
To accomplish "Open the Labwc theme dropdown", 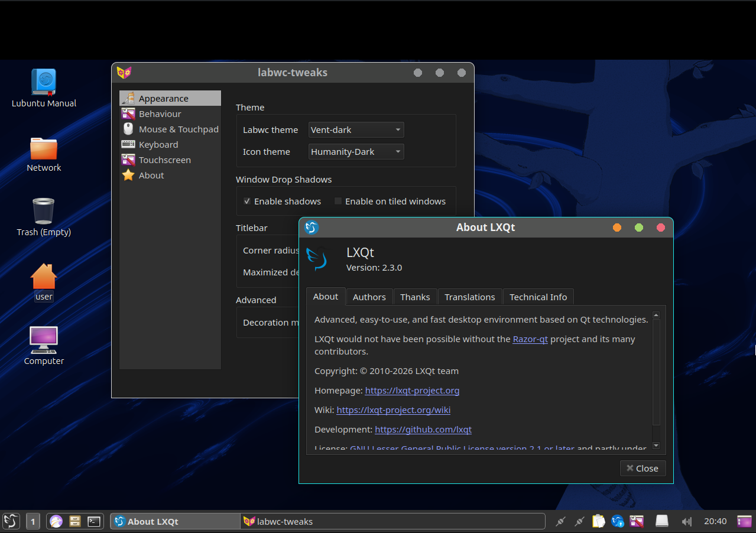I will click(355, 129).
